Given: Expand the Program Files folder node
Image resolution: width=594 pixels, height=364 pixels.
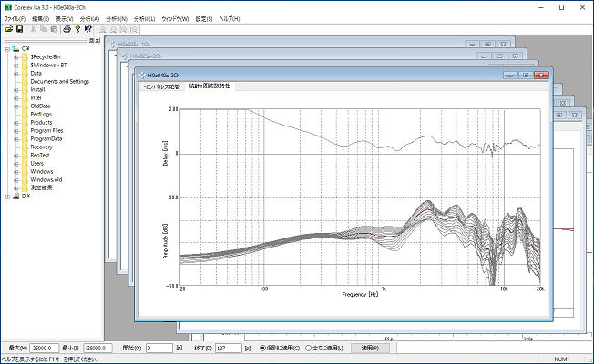Looking at the screenshot, I should click(15, 131).
